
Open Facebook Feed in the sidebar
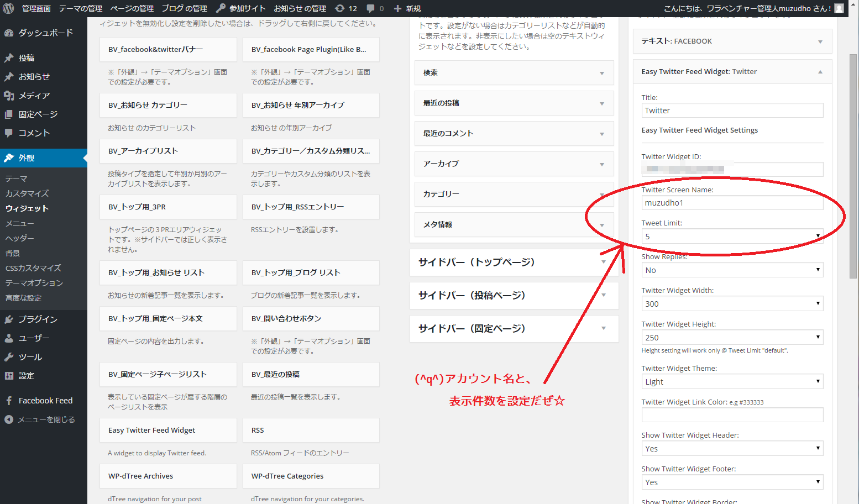coord(44,401)
